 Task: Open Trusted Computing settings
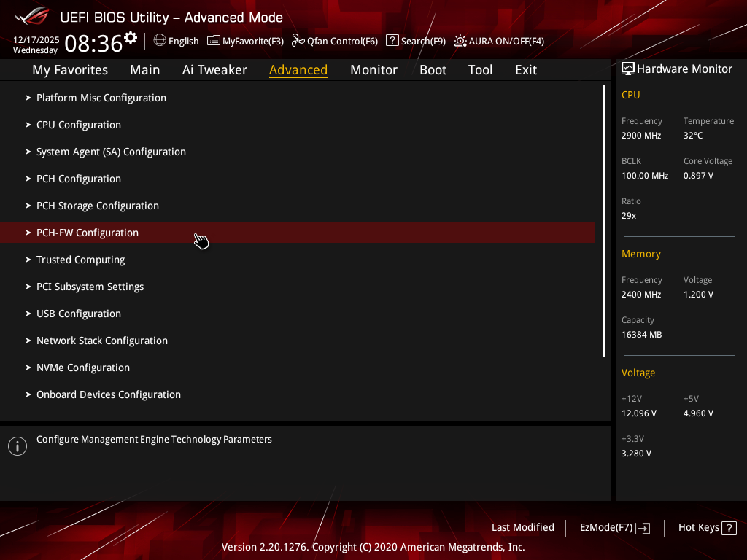(x=80, y=260)
